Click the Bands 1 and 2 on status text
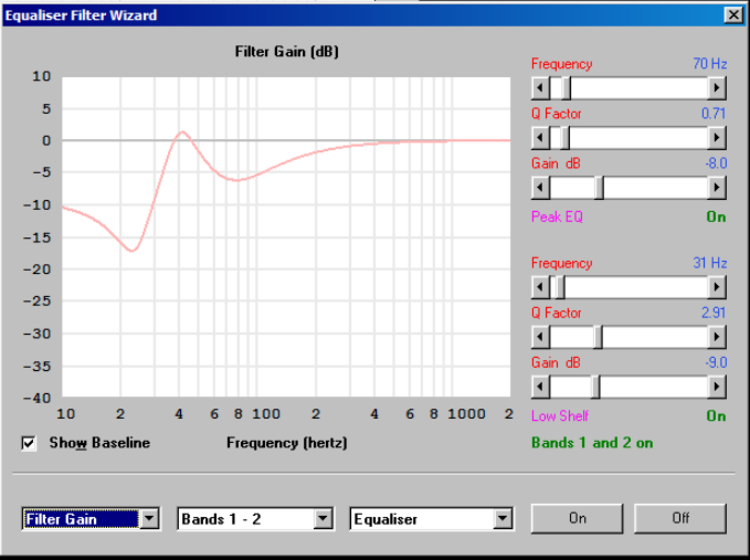750x560 pixels. [592, 443]
